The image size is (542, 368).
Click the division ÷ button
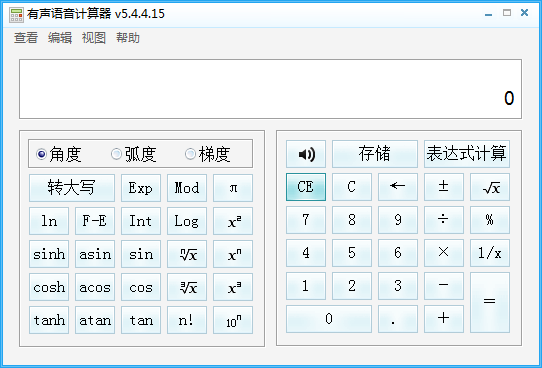pyautogui.click(x=443, y=220)
